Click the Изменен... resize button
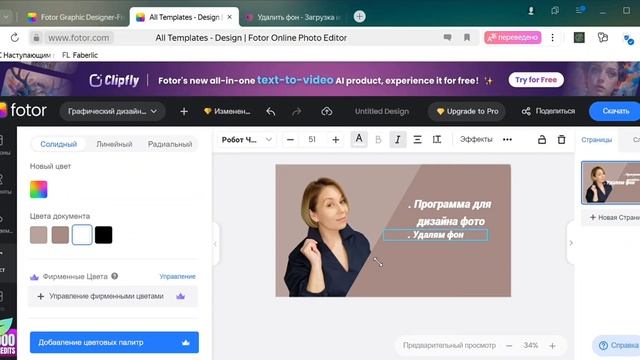640x360 pixels. click(x=227, y=111)
